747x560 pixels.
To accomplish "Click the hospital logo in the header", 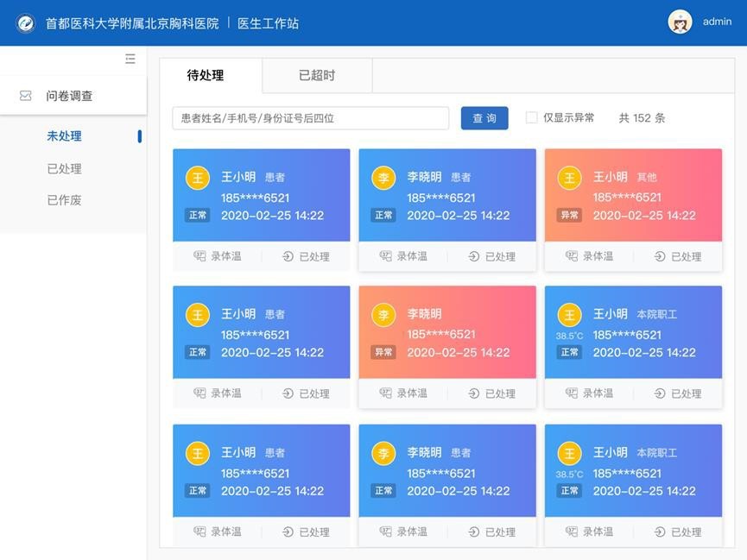I will (26, 23).
